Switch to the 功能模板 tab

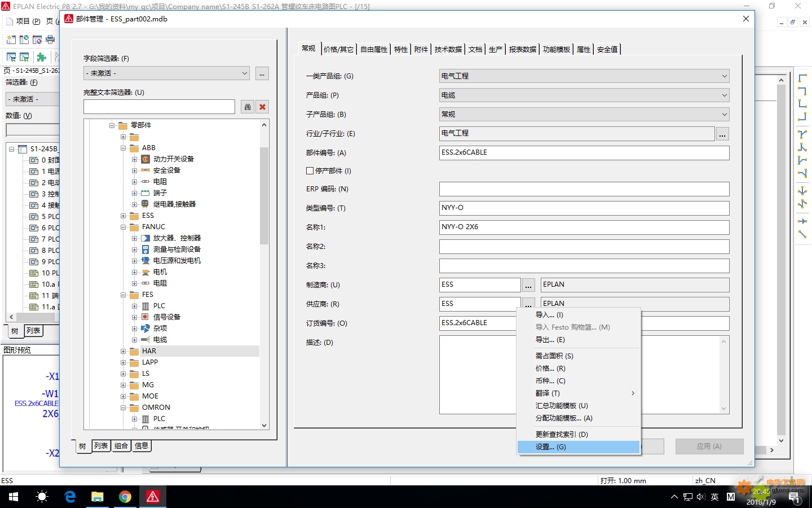click(557, 50)
